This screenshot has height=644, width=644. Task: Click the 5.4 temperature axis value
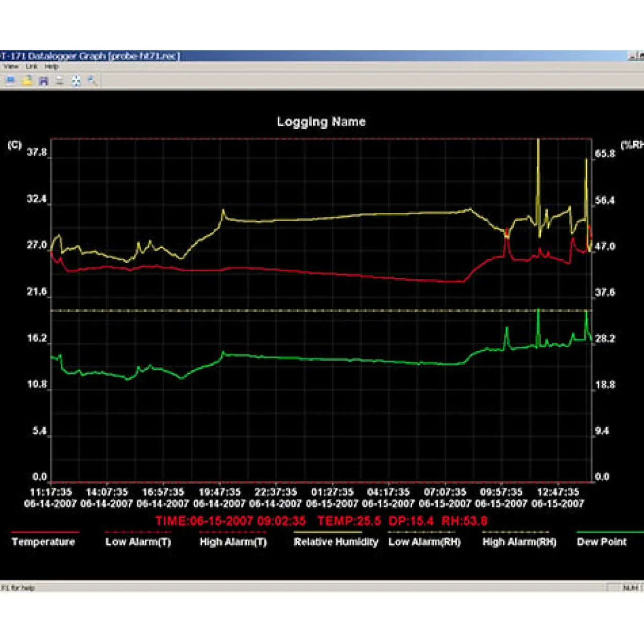tap(39, 431)
